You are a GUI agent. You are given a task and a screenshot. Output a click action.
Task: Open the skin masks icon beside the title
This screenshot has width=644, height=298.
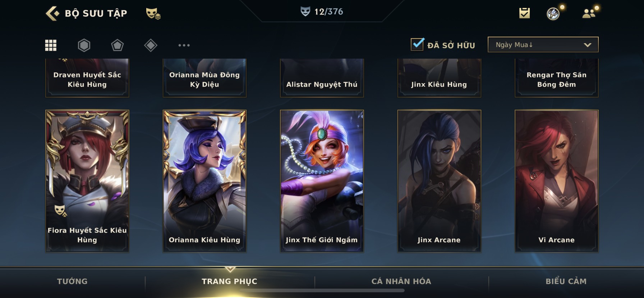(x=153, y=14)
